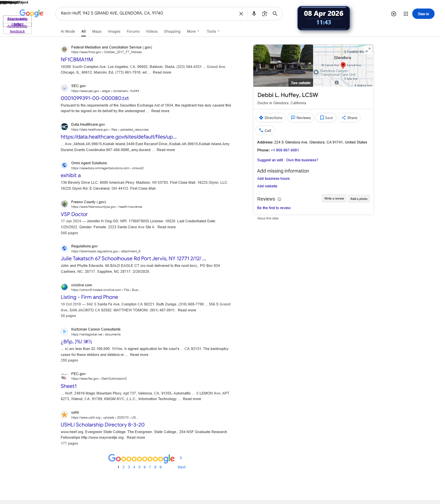445x504 pixels.
Task: Open Julie Takatsch 67 Schoolhouse Rd result
Action: [133, 259]
